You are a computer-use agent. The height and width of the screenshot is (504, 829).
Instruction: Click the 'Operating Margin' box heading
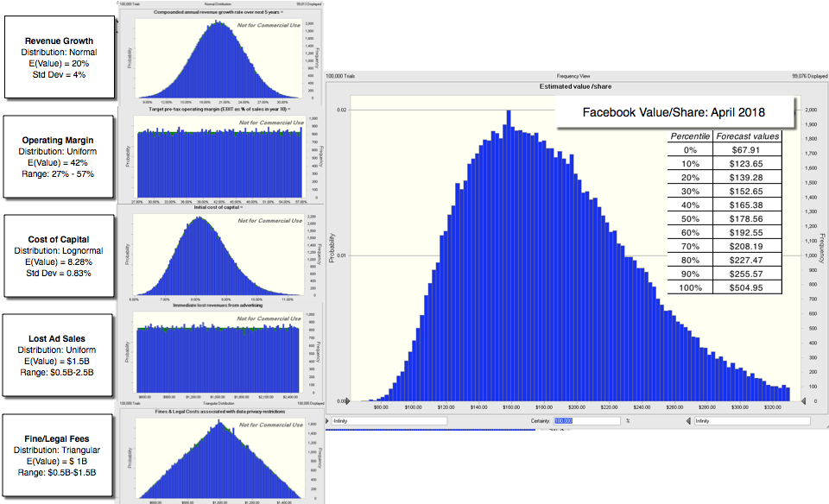(x=58, y=141)
